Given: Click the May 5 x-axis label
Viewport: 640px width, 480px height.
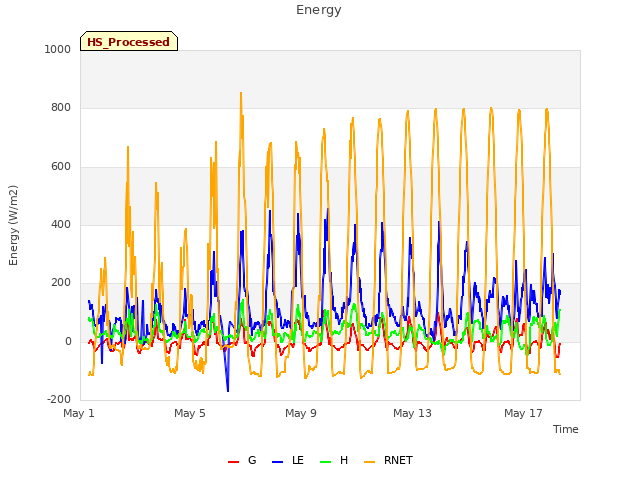Looking at the screenshot, I should click(190, 413).
